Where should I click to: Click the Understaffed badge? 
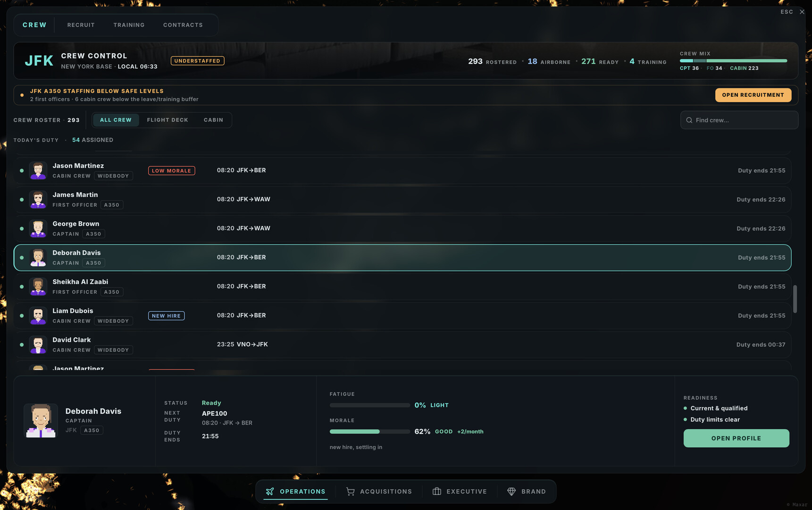(197, 61)
